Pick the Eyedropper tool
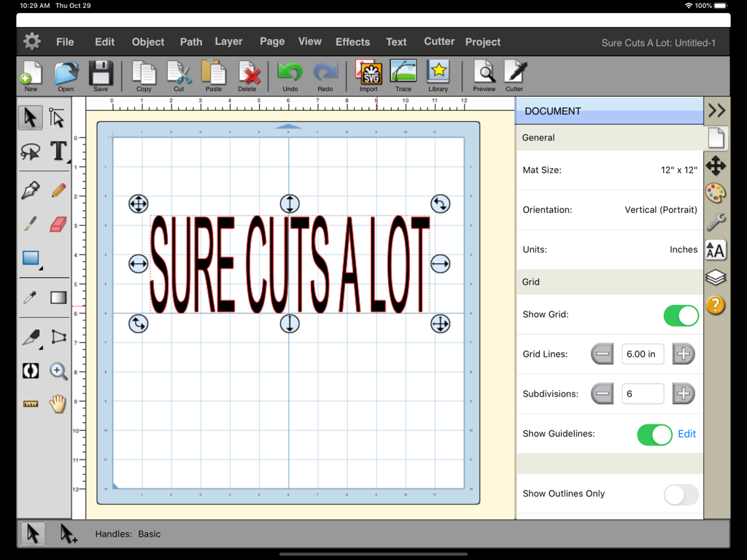The width and height of the screenshot is (747, 560). (x=30, y=297)
